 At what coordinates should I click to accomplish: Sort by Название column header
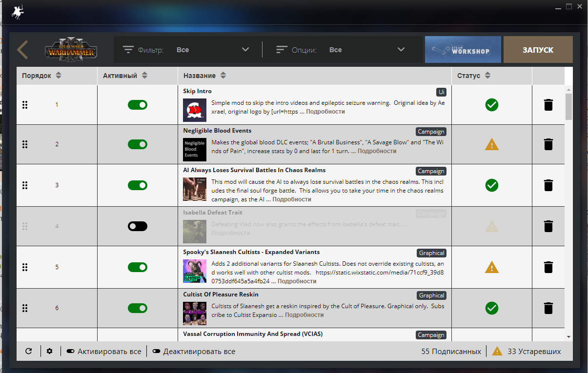coord(204,76)
